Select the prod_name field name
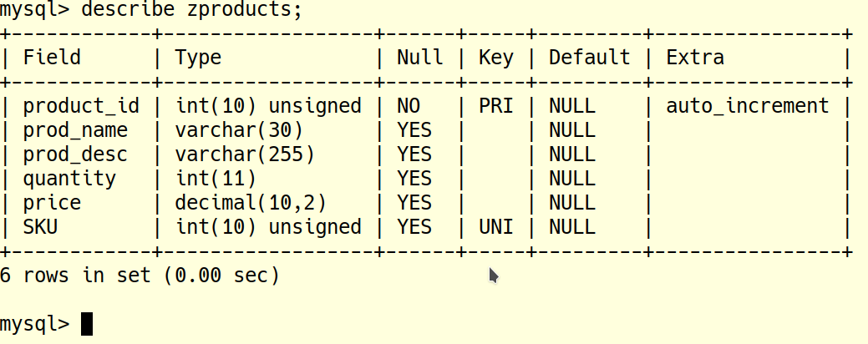868x344 pixels. pyautogui.click(x=75, y=130)
